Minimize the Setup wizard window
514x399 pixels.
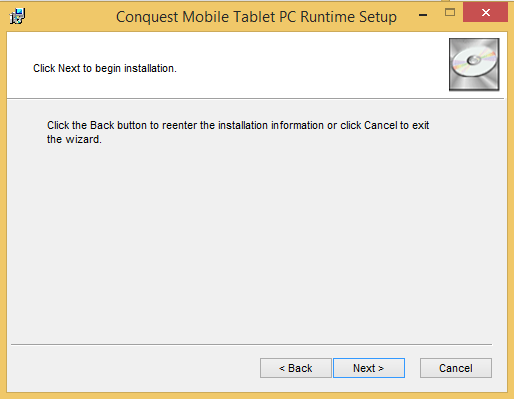point(423,15)
